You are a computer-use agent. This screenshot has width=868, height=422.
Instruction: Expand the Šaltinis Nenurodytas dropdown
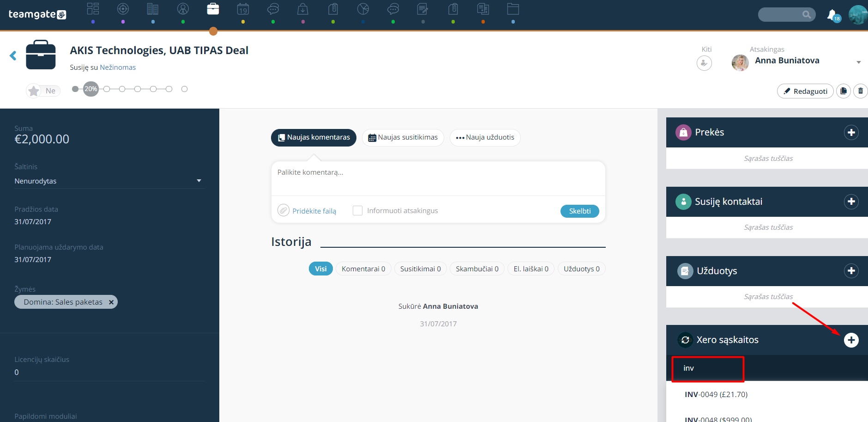(x=109, y=181)
